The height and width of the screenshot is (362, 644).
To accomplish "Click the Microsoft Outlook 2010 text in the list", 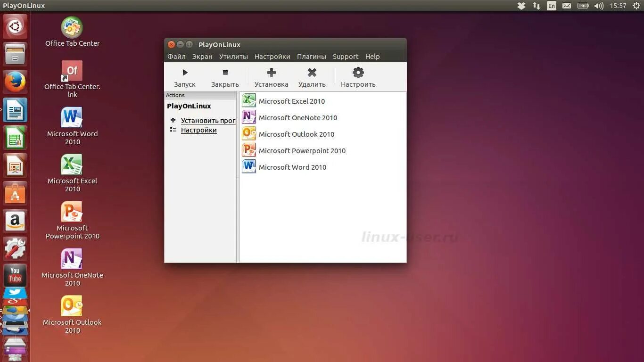I will [297, 134].
